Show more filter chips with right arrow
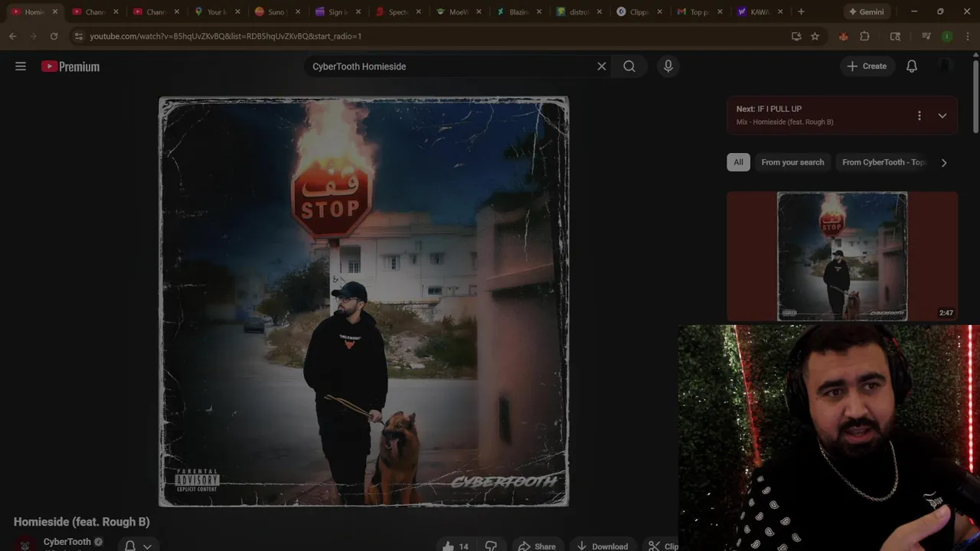Image resolution: width=980 pixels, height=551 pixels. coord(944,162)
